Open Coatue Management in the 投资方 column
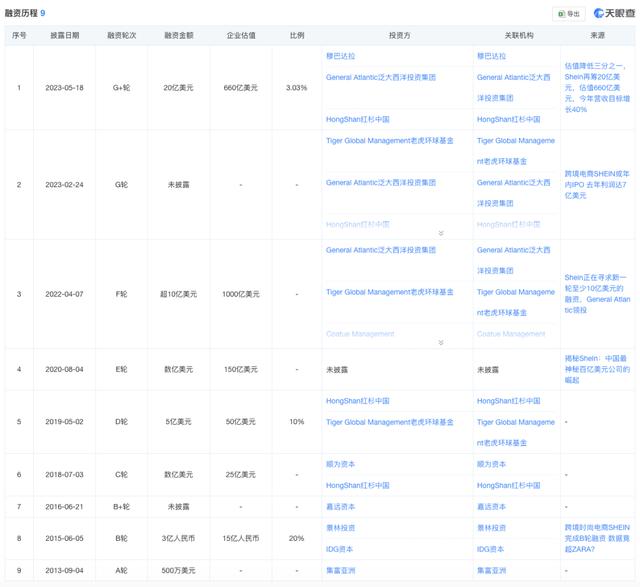The width and height of the screenshot is (640, 587). (360, 334)
